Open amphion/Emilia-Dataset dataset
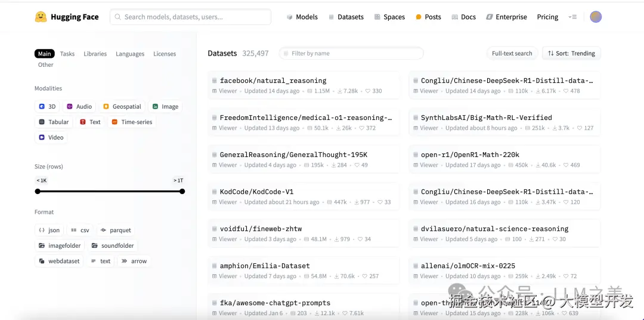This screenshot has width=644, height=320. click(x=304, y=270)
